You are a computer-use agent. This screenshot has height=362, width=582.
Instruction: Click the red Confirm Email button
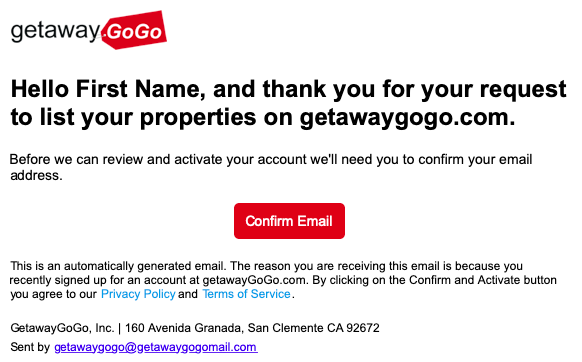pyautogui.click(x=289, y=221)
